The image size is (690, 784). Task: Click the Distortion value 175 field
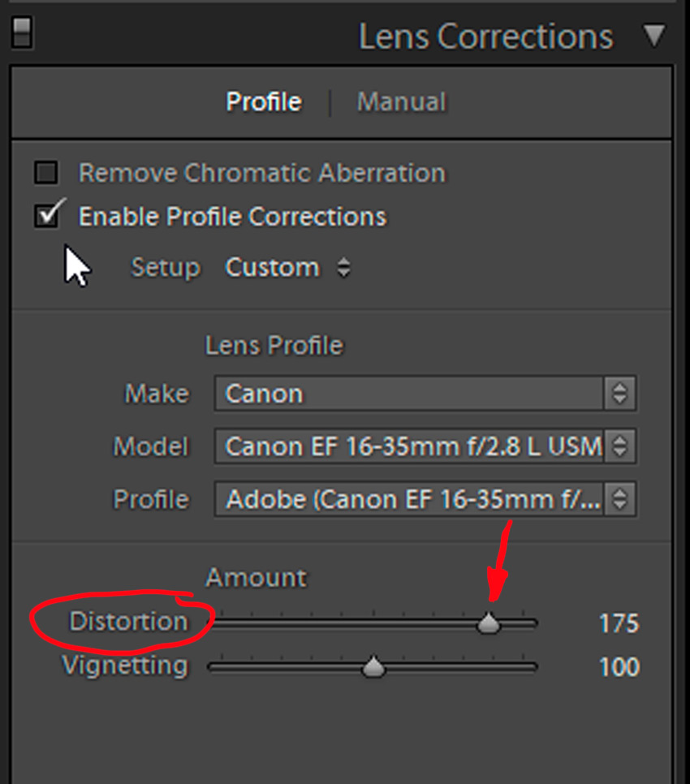(x=619, y=623)
